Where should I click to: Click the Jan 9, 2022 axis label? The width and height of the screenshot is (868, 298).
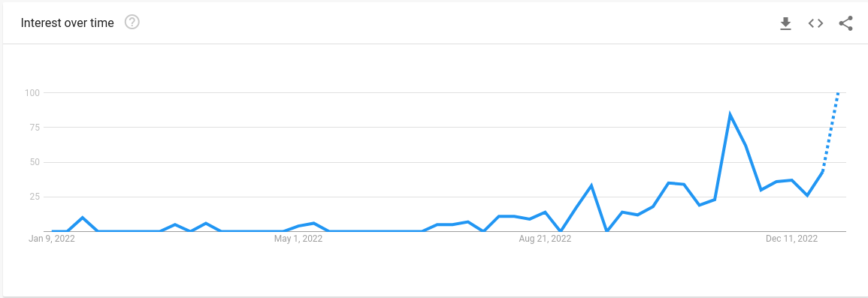52,239
